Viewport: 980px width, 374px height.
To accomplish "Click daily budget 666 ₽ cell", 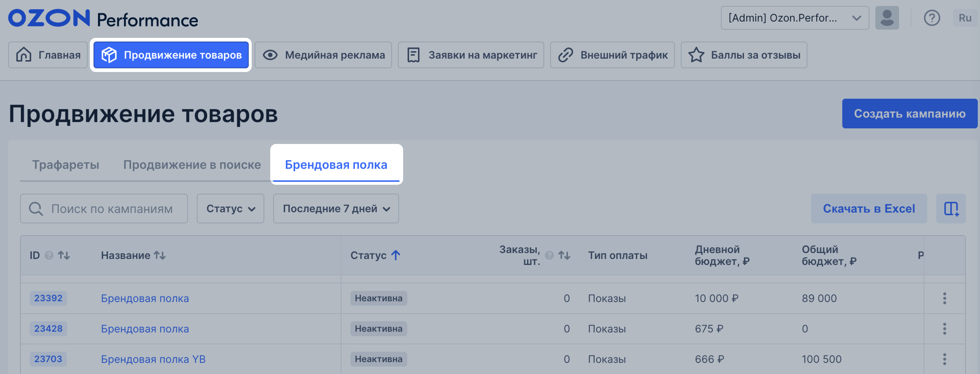I will pyautogui.click(x=709, y=359).
